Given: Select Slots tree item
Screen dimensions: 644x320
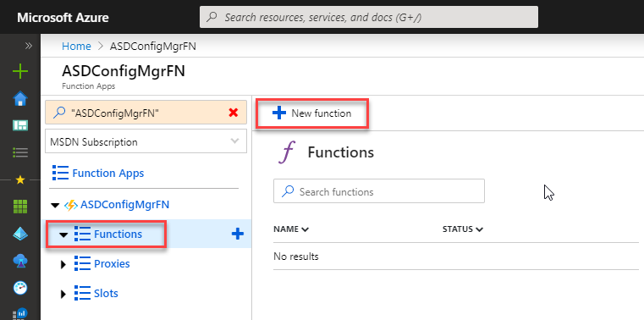Looking at the screenshot, I should [x=106, y=293].
